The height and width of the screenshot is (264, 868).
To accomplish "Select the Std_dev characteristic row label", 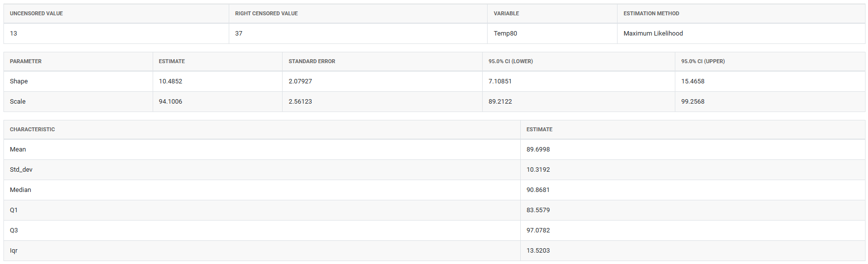I will pyautogui.click(x=21, y=170).
